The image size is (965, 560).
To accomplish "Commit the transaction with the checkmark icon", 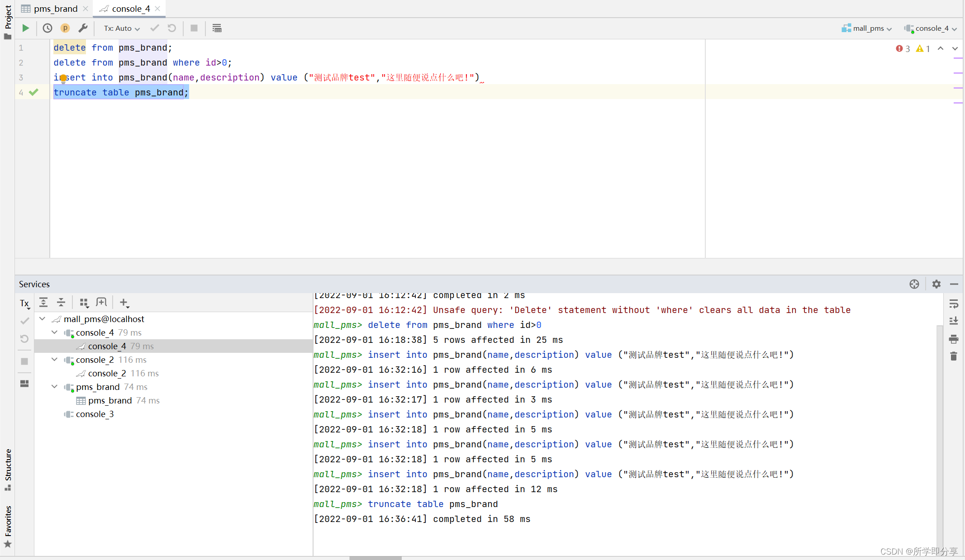I will click(154, 28).
